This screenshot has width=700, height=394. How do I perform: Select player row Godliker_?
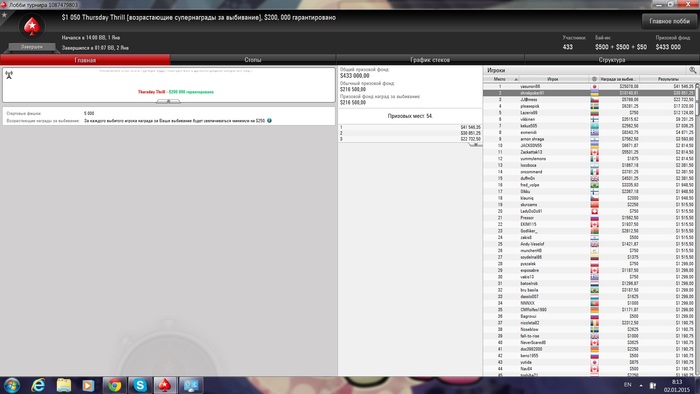589,231
